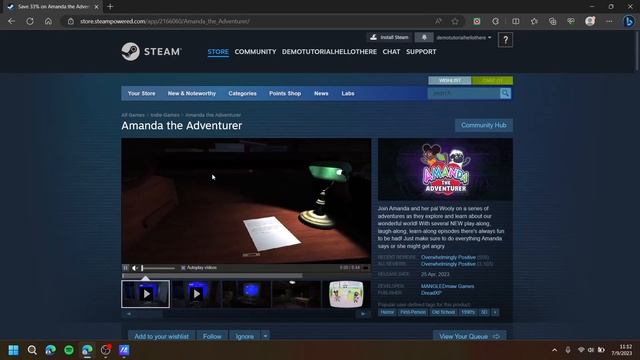Click View Your Queue
Screen dimensions: 640x360
[469, 336]
